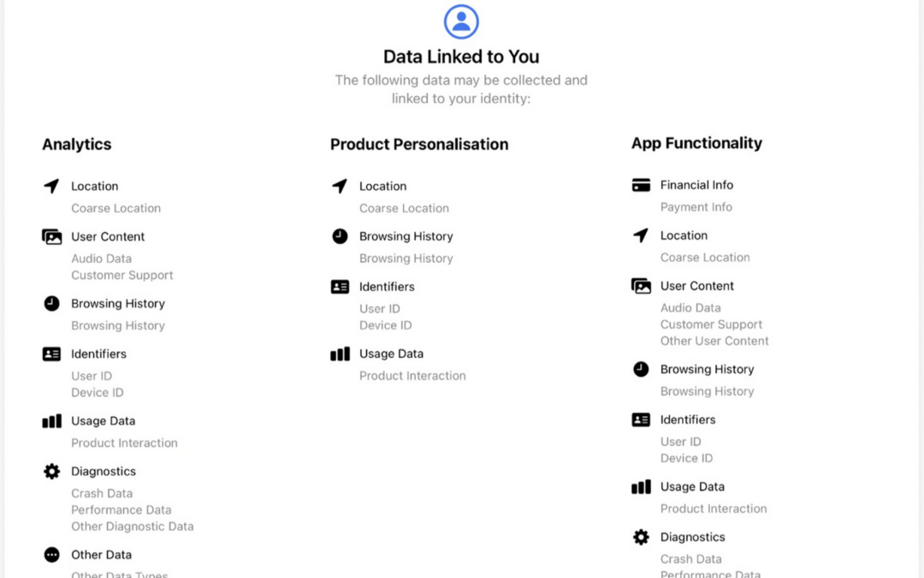The height and width of the screenshot is (578, 924).
Task: Click the User Content photo icon under Analytics
Action: (52, 236)
